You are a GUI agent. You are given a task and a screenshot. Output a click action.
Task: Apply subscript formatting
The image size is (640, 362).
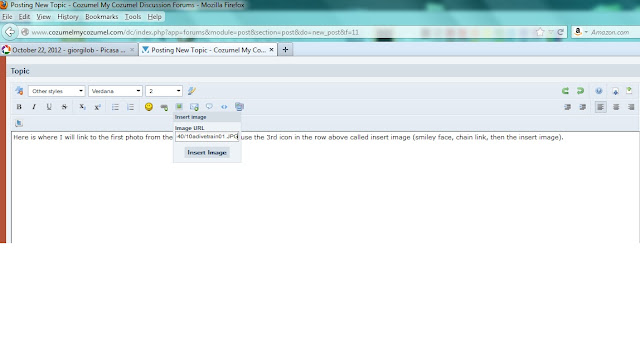(x=82, y=107)
